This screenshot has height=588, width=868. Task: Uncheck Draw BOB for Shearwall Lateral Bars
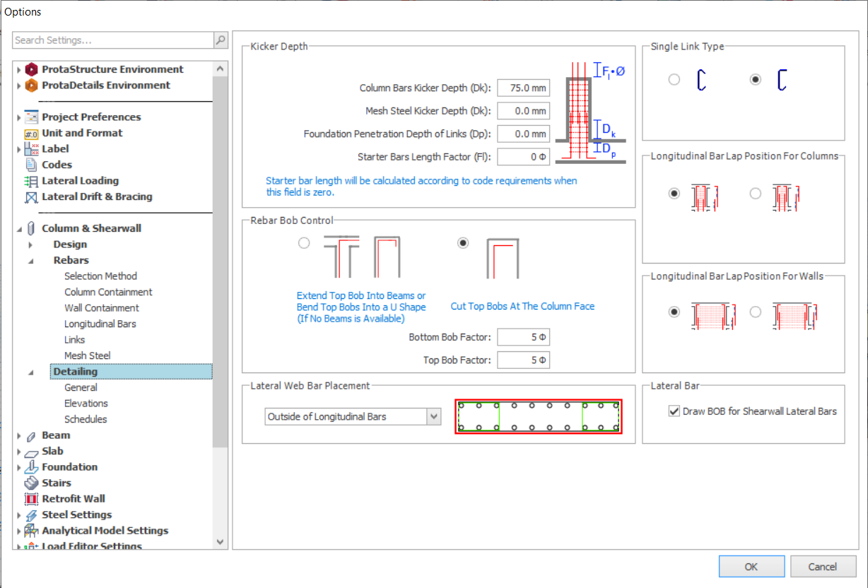(x=674, y=411)
